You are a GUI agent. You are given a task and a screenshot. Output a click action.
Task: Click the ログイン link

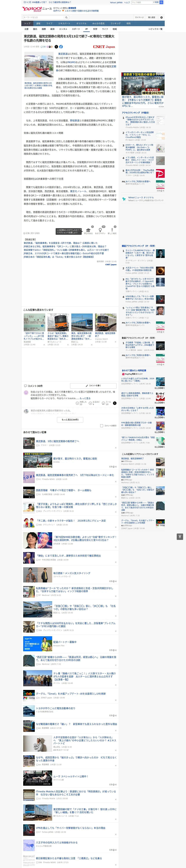[x=57, y=11]
